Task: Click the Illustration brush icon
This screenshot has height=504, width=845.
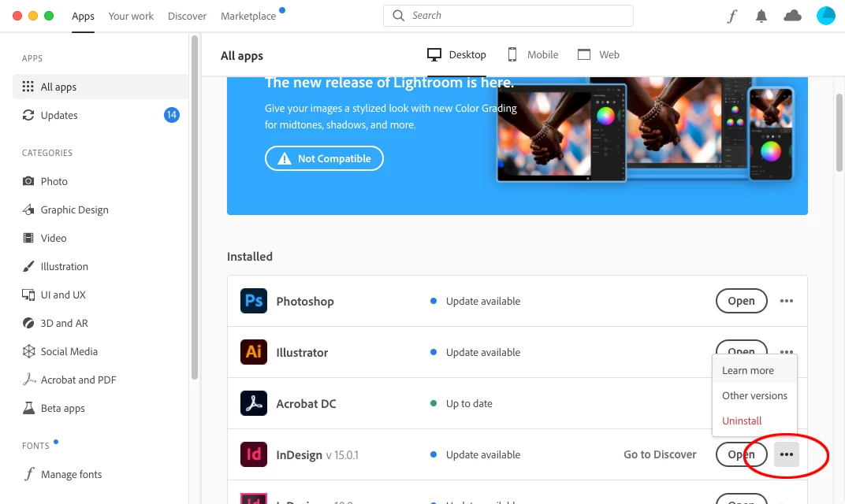Action: tap(28, 266)
